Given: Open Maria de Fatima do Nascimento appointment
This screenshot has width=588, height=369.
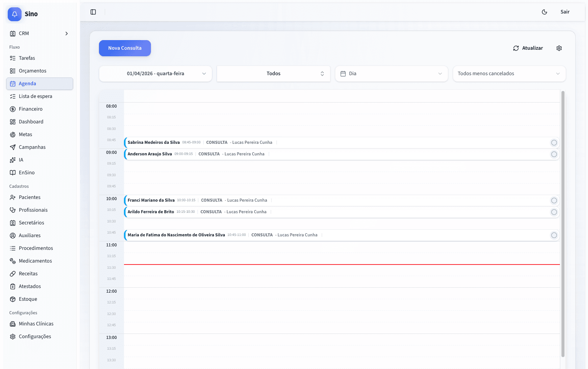Looking at the screenshot, I should [x=342, y=235].
